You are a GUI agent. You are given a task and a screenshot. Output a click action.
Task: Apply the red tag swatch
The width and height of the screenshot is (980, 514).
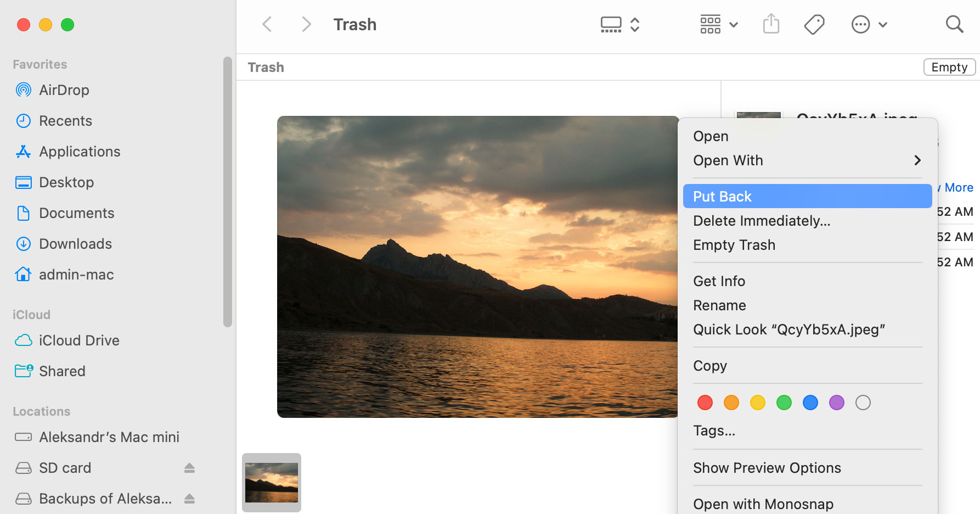705,402
